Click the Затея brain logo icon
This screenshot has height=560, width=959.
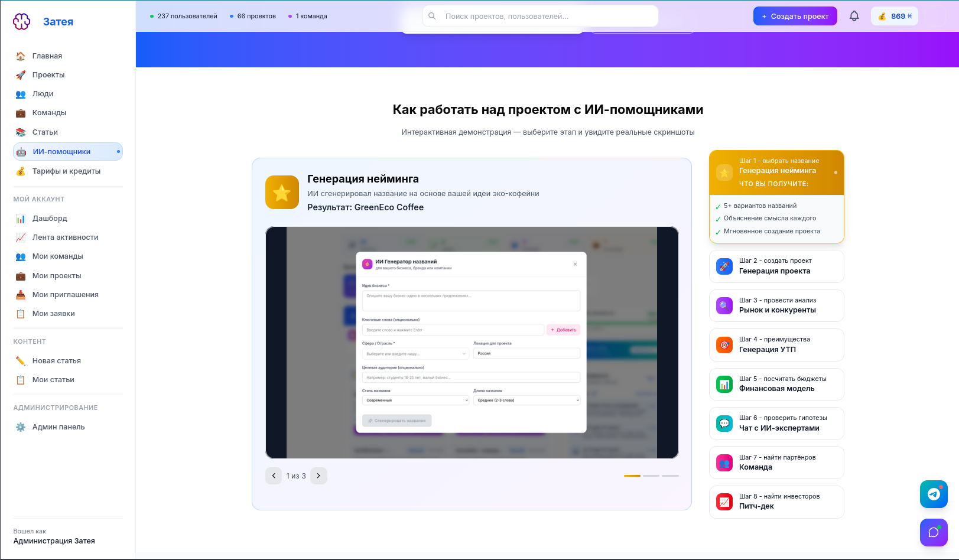pyautogui.click(x=22, y=22)
